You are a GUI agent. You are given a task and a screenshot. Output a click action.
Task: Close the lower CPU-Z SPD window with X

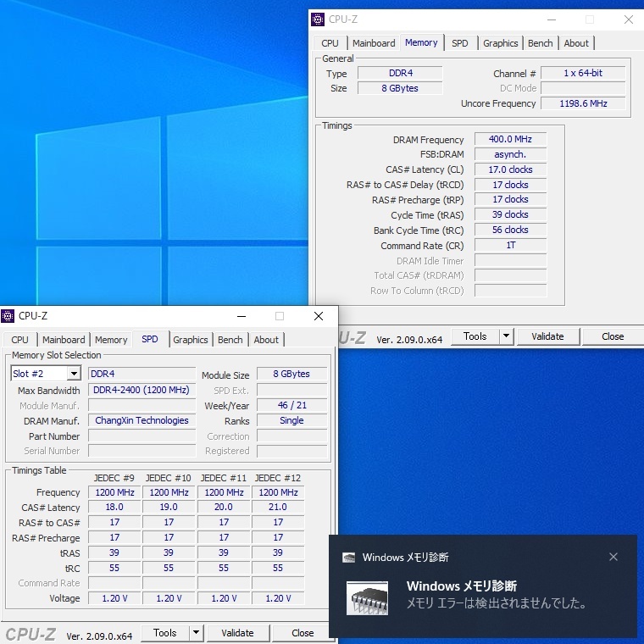coord(319,316)
